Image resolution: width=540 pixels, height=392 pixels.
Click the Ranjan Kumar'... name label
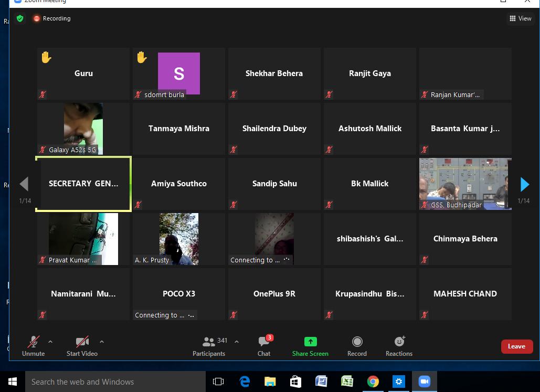455,95
